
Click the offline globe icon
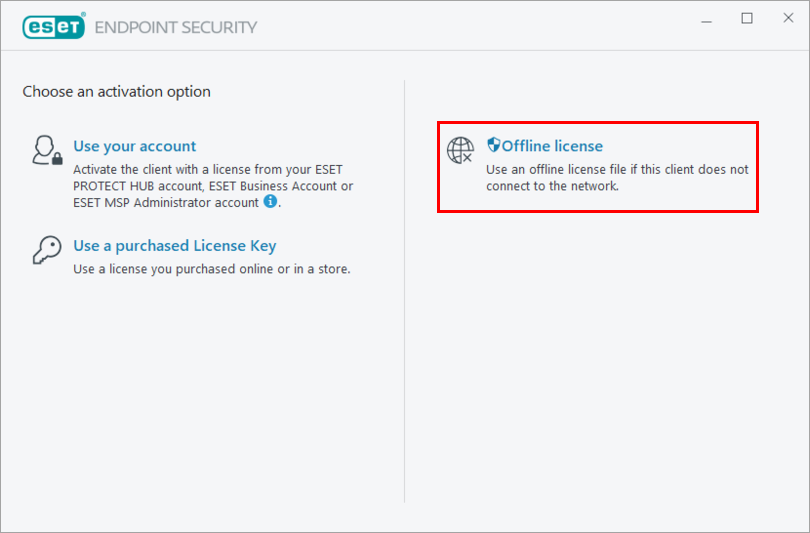pyautogui.click(x=460, y=150)
